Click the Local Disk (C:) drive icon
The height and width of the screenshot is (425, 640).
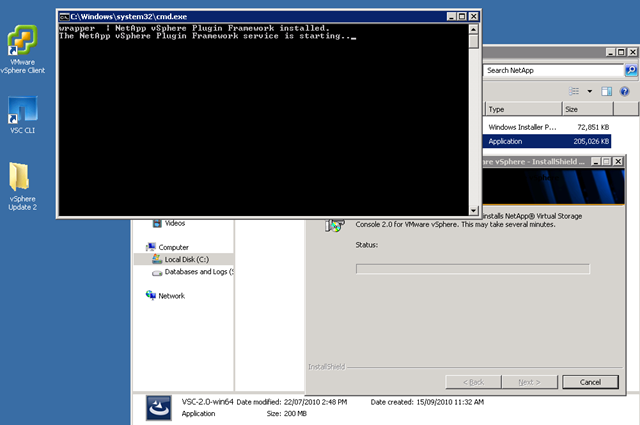pos(157,259)
